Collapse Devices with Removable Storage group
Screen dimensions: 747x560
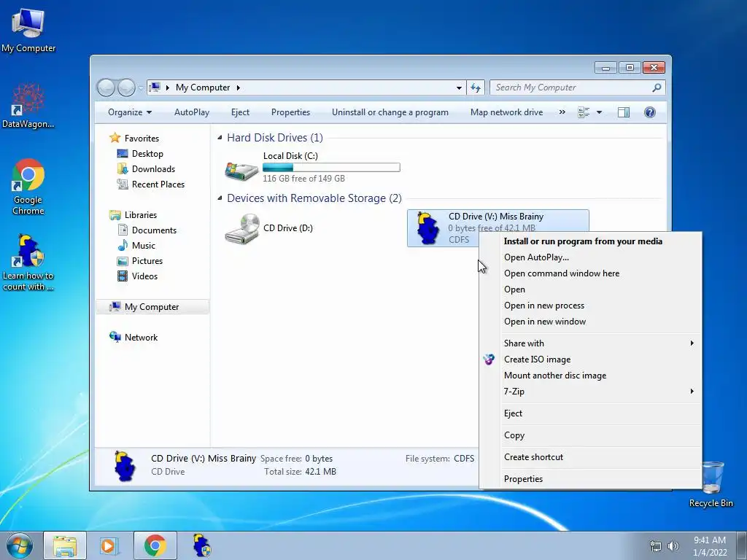pos(220,198)
